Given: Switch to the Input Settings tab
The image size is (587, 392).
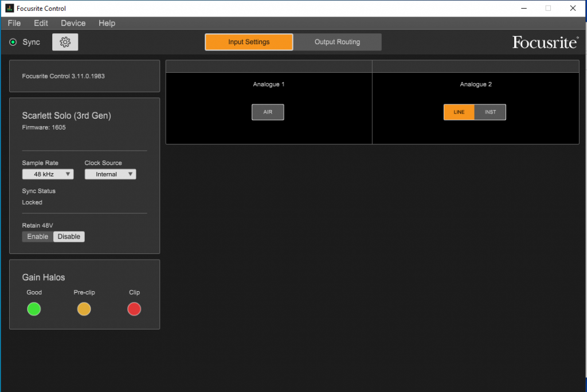Looking at the screenshot, I should pos(249,42).
